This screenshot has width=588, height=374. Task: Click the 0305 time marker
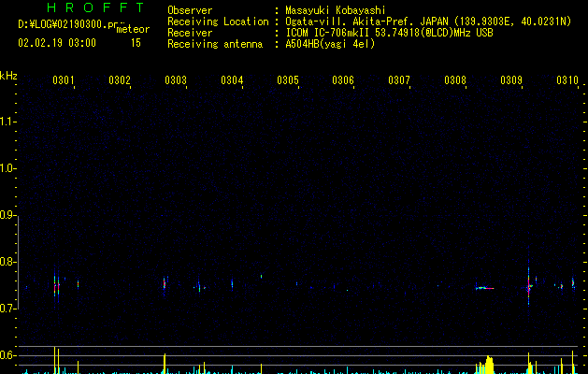(288, 80)
